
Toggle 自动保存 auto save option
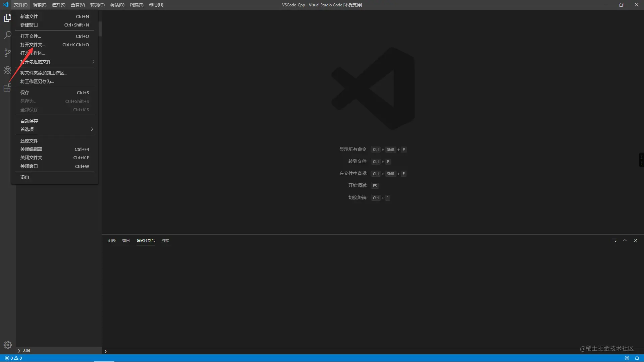[x=55, y=121]
